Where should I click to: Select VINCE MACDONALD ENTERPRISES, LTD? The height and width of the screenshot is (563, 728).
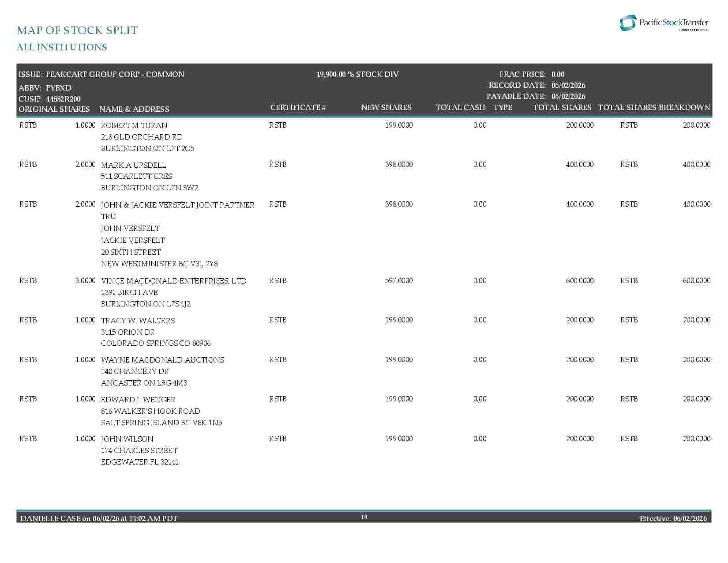pyautogui.click(x=174, y=281)
